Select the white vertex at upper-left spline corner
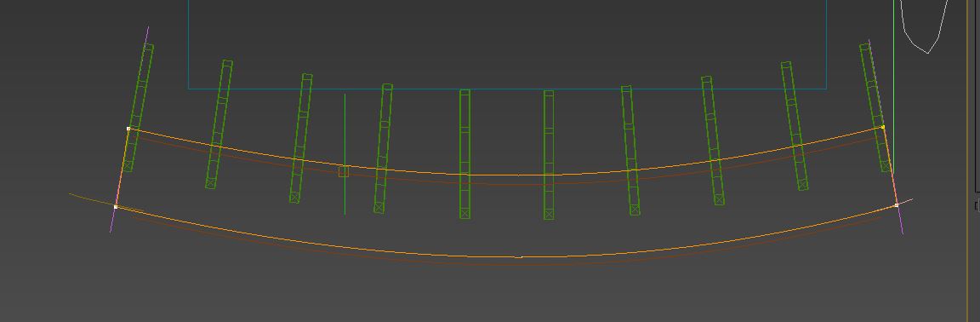980x322 pixels. (128, 129)
